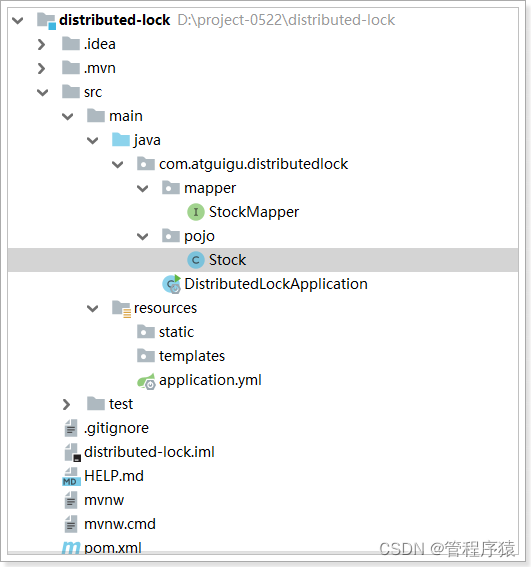Click the distributed-lock.iml module file icon
Screen dimensions: 531x567
(72, 452)
